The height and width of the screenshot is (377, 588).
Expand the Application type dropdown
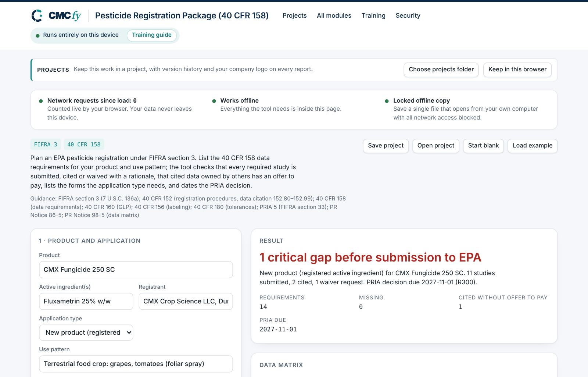click(86, 332)
